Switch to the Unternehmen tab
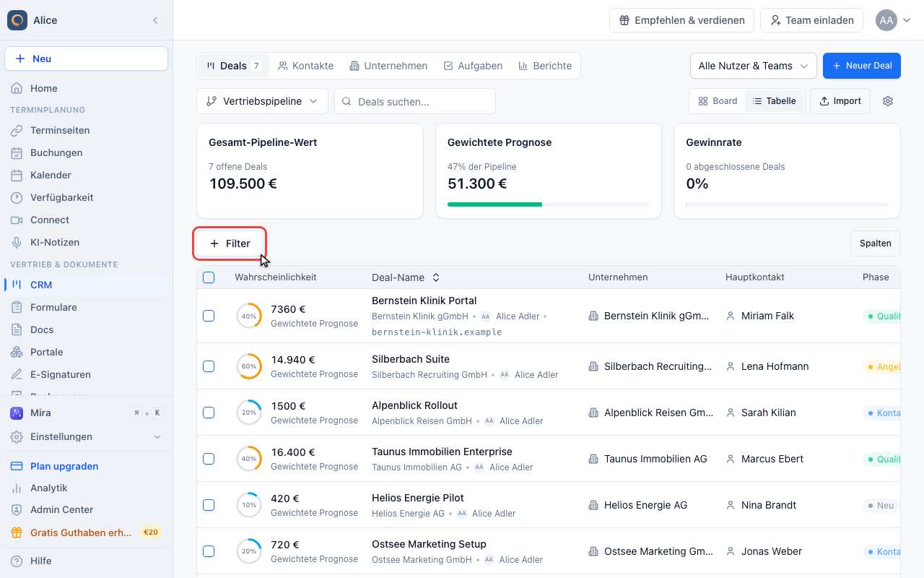The height and width of the screenshot is (578, 924). [388, 66]
